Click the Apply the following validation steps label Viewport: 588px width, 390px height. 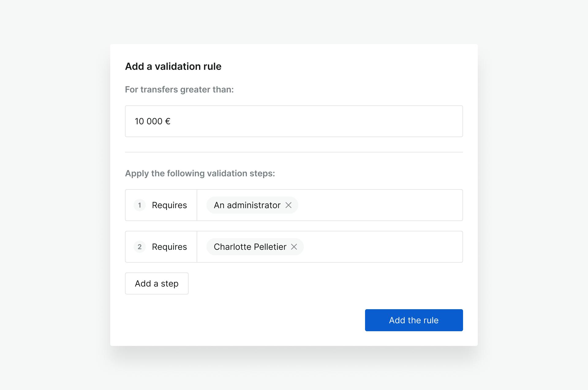[x=200, y=173]
